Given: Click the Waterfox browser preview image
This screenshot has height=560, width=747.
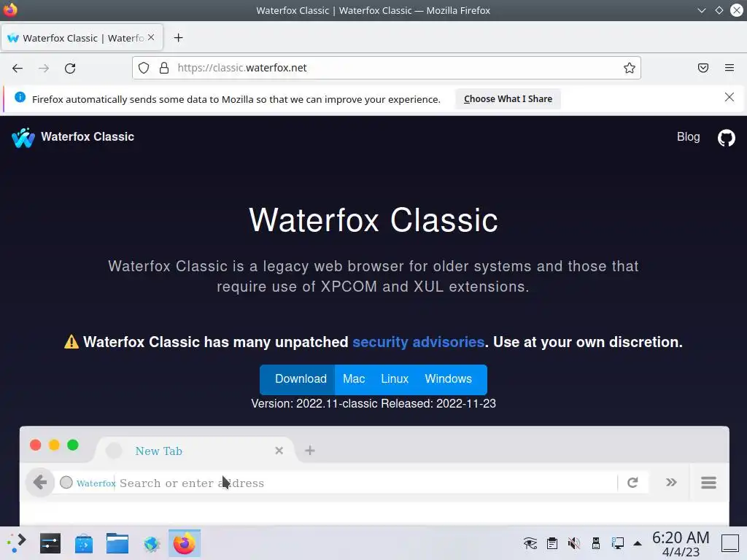Looking at the screenshot, I should pos(374,475).
